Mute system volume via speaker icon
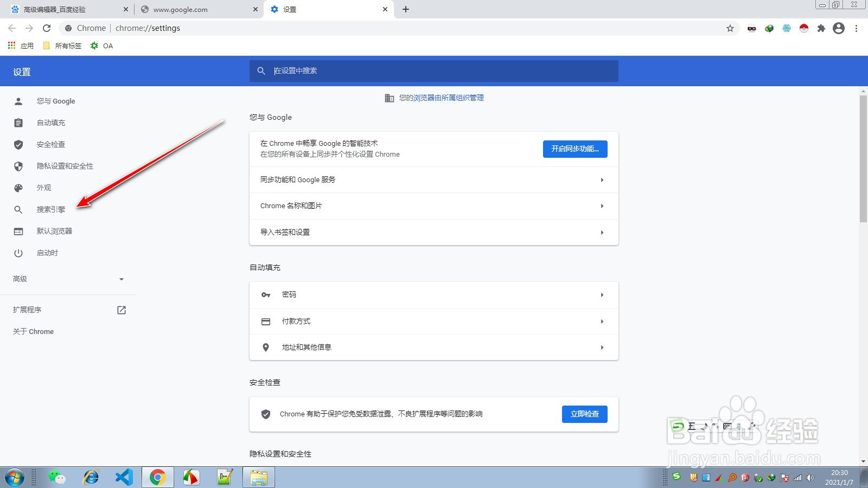Image resolution: width=868 pixels, height=488 pixels. pyautogui.click(x=810, y=478)
